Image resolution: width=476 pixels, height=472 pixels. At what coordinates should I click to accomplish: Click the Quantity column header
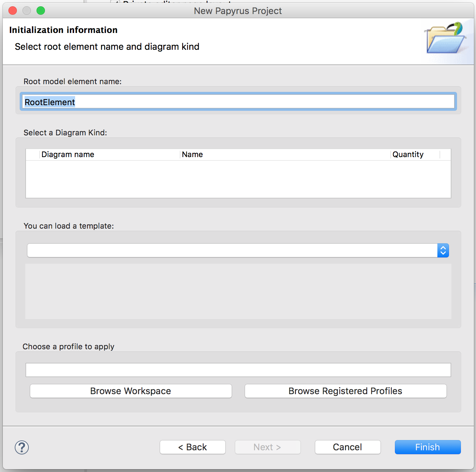click(x=415, y=155)
